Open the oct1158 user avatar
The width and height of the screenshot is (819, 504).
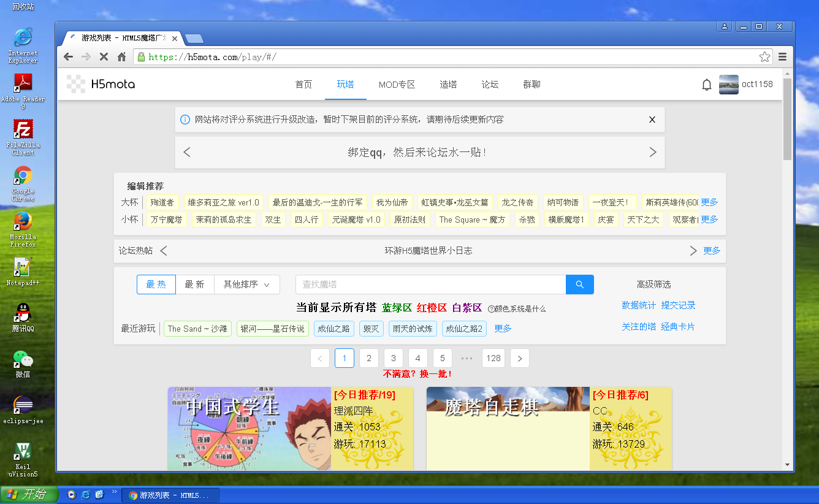[x=728, y=85]
